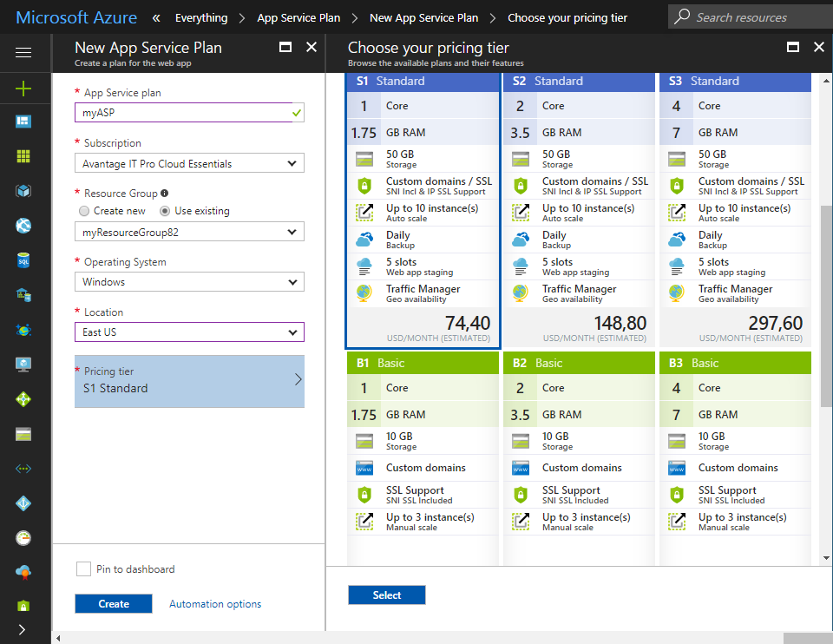Open Azure Active Directory icon in sidebar
The image size is (833, 644).
coord(23,503)
